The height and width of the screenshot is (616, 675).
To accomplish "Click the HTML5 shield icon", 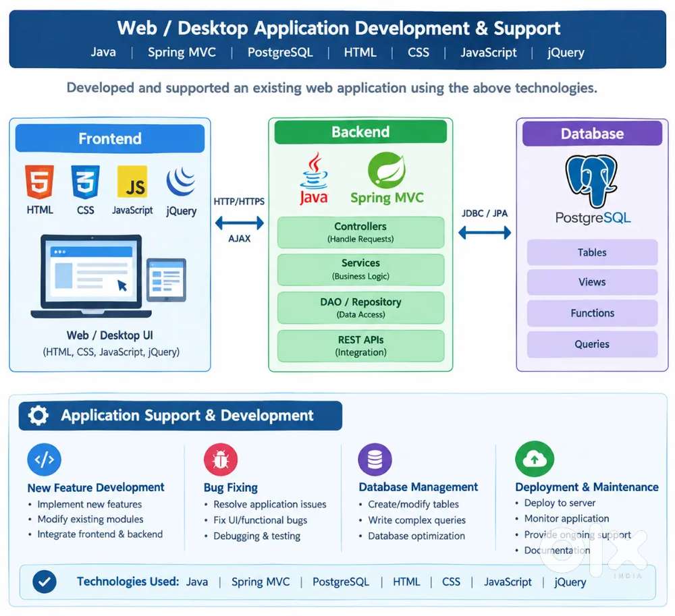I will [39, 182].
